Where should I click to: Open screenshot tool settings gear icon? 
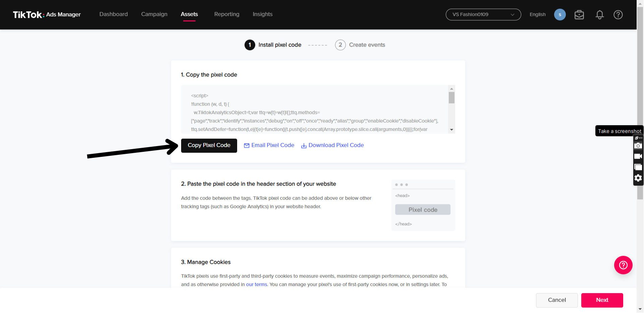638,178
